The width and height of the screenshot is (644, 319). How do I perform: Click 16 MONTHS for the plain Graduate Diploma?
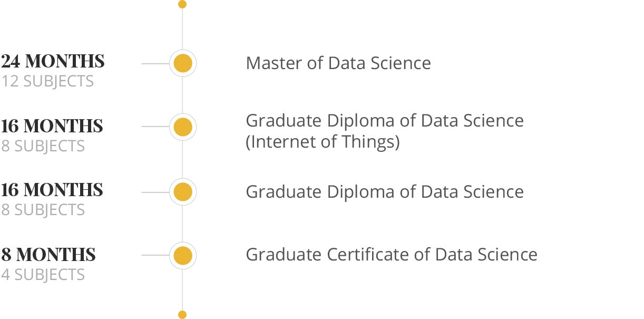tap(52, 190)
